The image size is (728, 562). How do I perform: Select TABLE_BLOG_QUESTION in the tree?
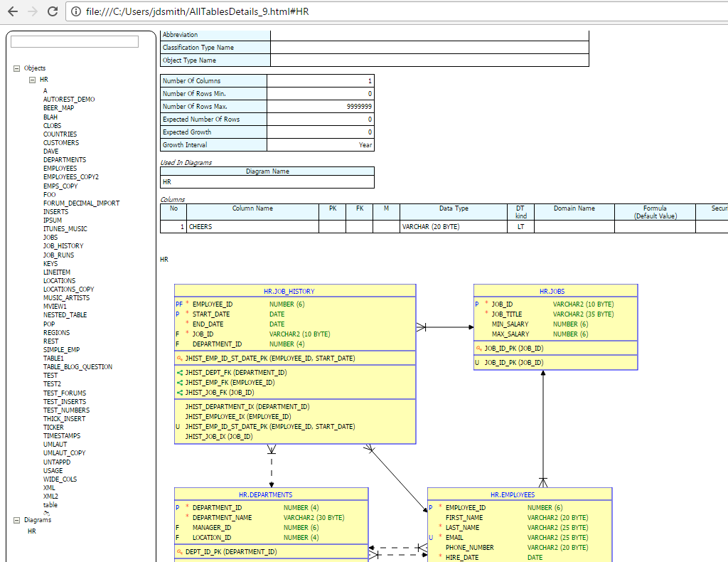(78, 367)
